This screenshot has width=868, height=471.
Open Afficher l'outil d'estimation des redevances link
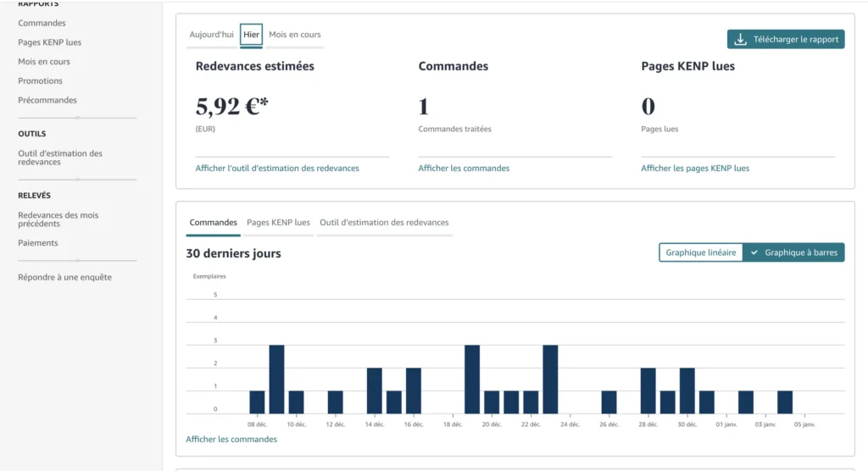tap(277, 169)
